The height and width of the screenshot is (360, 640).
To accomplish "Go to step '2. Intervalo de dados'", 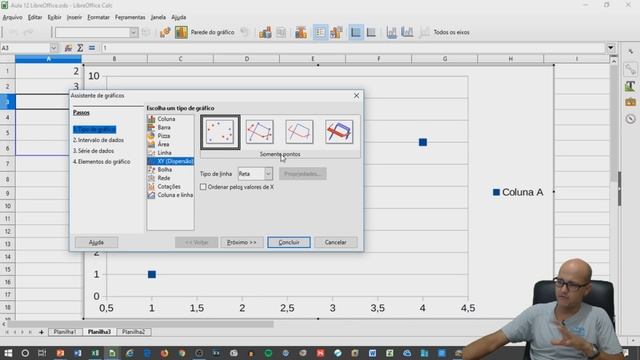I will pyautogui.click(x=98, y=140).
